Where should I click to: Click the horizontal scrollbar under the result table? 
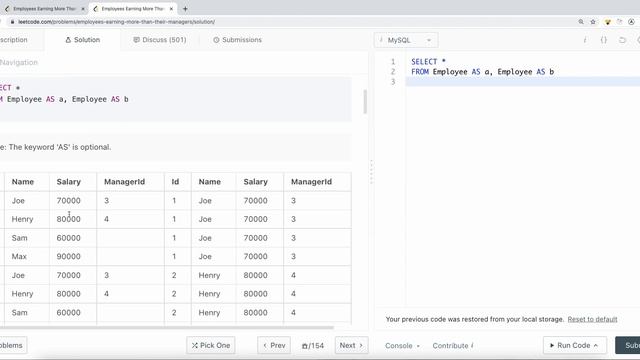pyautogui.click(x=167, y=327)
